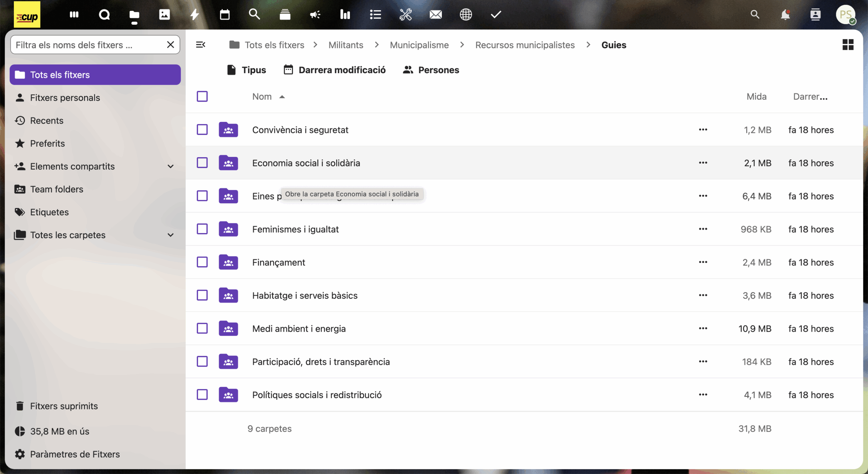
Task: Open the Announcements megaphone icon
Action: click(315, 15)
